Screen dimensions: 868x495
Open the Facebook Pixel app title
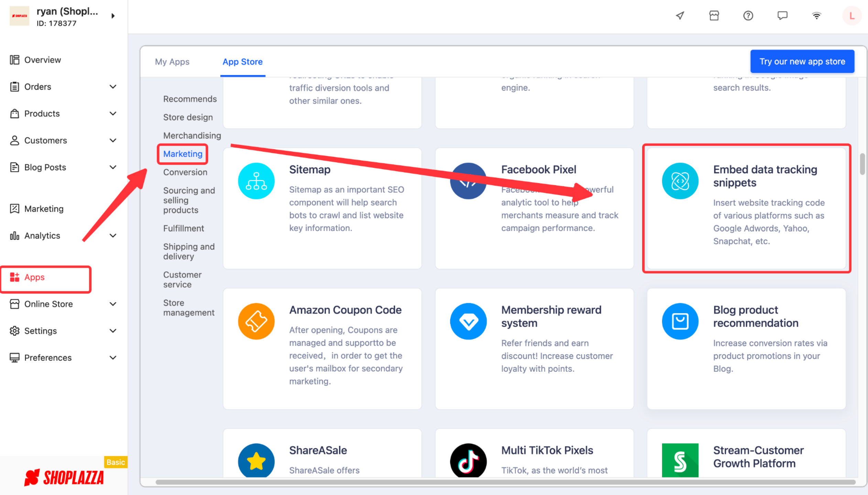tap(539, 169)
